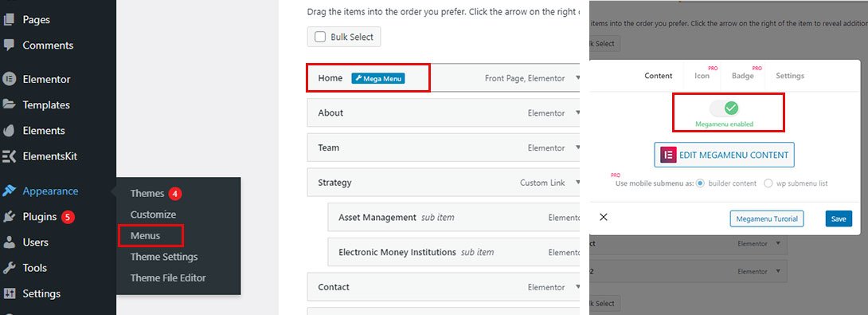
Task: Click the Plugins plug icon
Action: [x=9, y=216]
